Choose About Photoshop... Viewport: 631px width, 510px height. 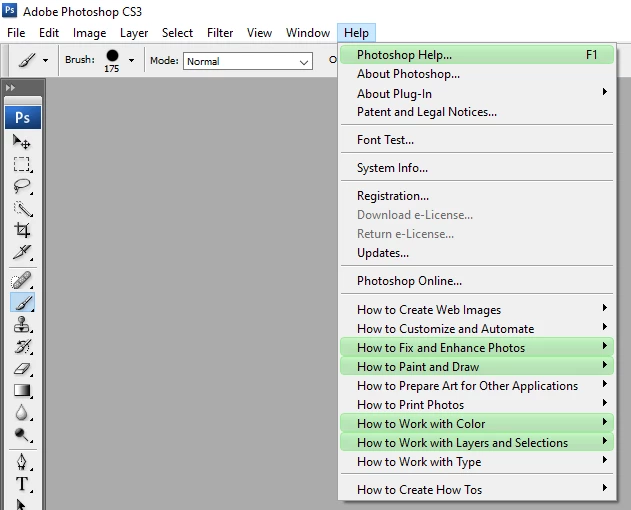pos(477,74)
